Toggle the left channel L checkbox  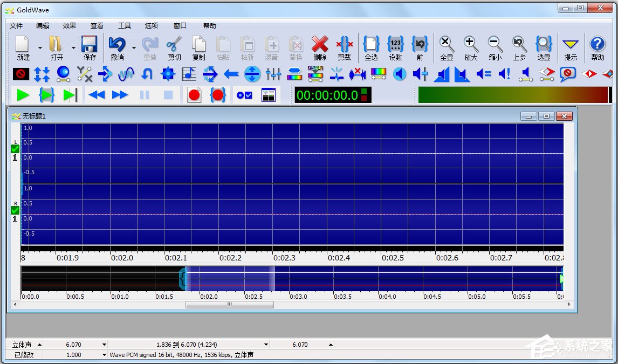coord(15,149)
